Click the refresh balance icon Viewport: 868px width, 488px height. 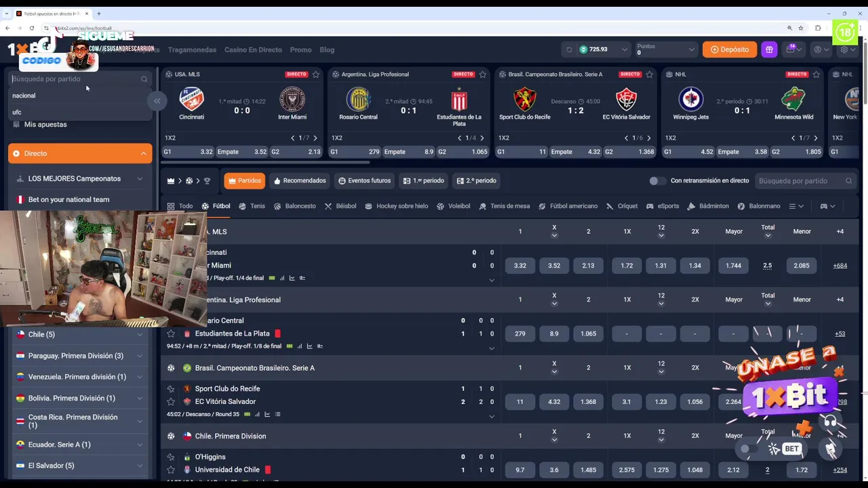pos(569,49)
